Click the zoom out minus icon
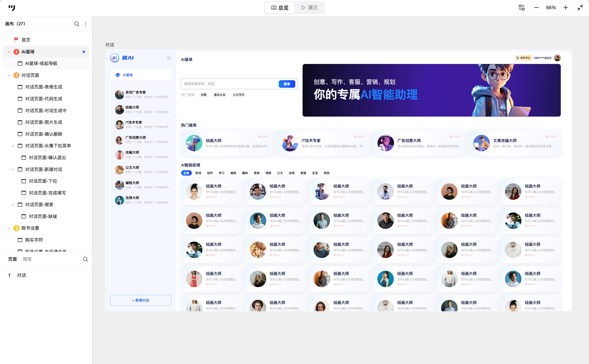The height and width of the screenshot is (364, 589). [x=536, y=8]
